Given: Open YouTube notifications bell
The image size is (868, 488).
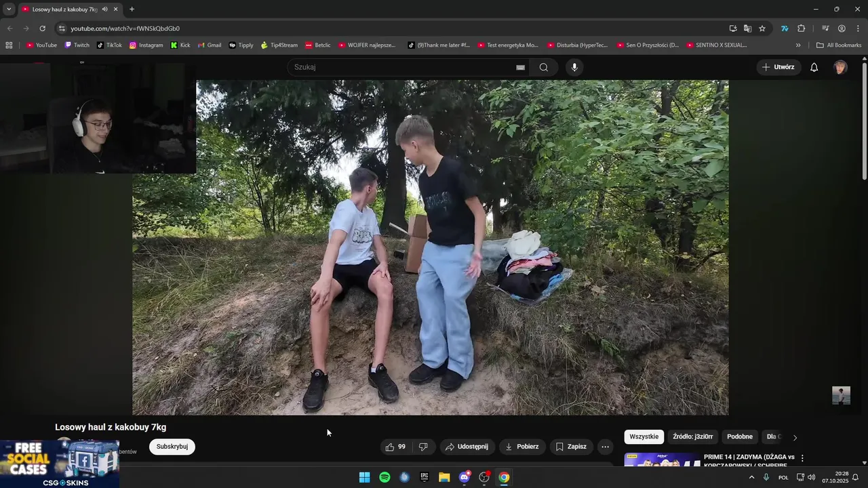Looking at the screenshot, I should point(814,67).
